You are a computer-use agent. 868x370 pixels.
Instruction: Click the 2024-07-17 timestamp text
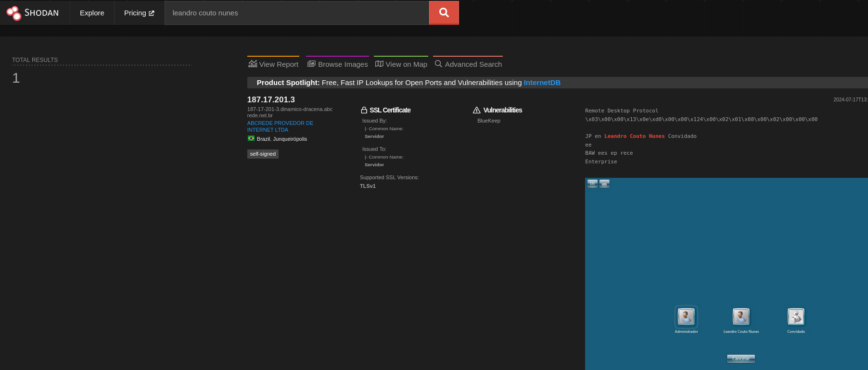pyautogui.click(x=850, y=99)
